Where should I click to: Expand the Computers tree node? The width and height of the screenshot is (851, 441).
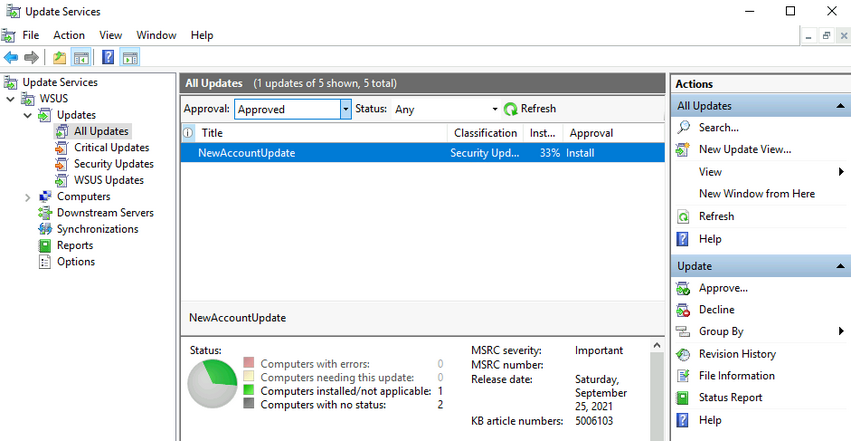27,197
